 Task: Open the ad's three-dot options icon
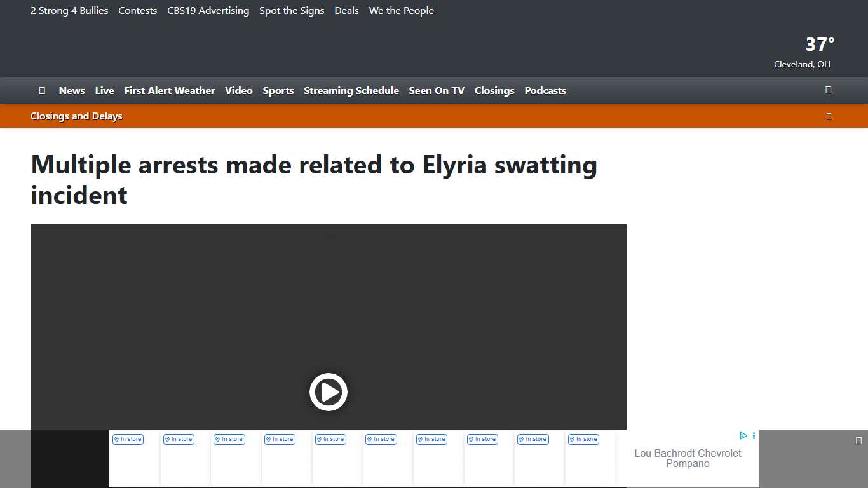click(x=754, y=435)
